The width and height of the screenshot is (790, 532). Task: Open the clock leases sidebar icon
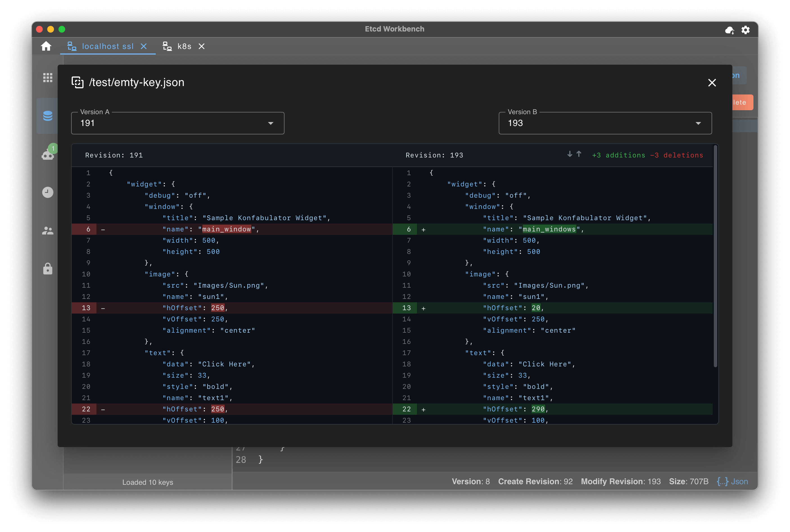48,192
